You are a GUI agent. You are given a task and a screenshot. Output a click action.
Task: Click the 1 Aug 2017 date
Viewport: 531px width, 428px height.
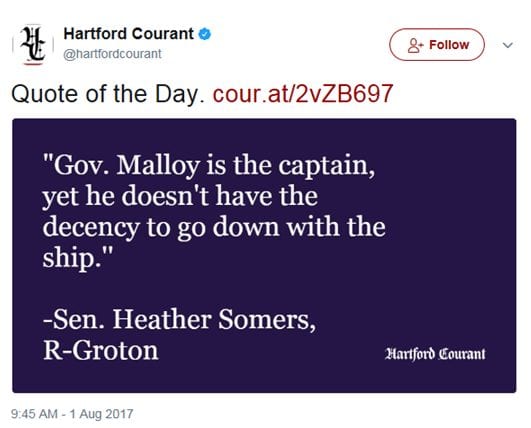pos(102,414)
